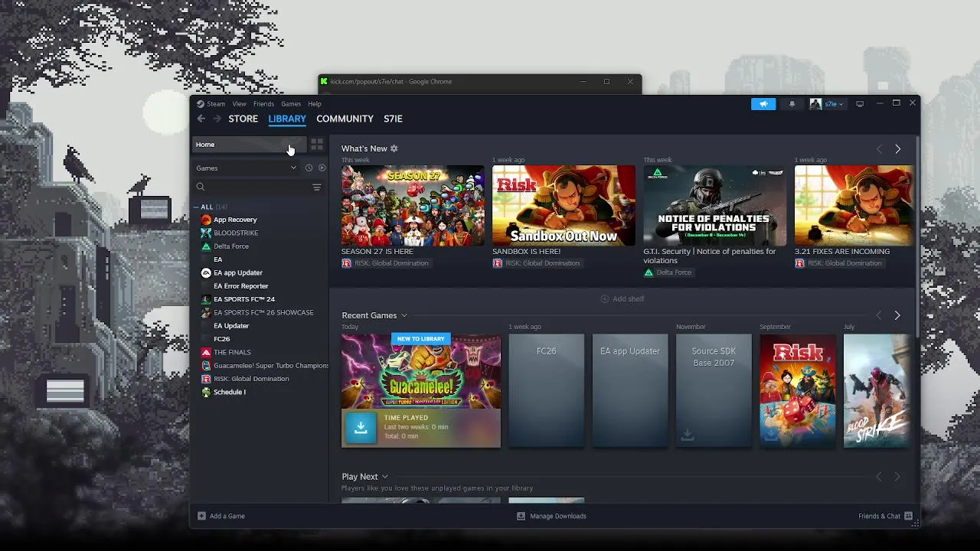Click Recent Games previous arrow
Image resolution: width=980 pixels, height=551 pixels.
click(879, 315)
